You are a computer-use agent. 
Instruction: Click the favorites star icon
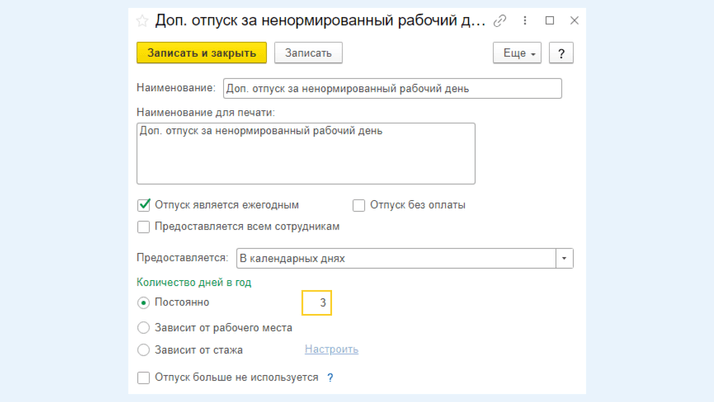pos(142,20)
